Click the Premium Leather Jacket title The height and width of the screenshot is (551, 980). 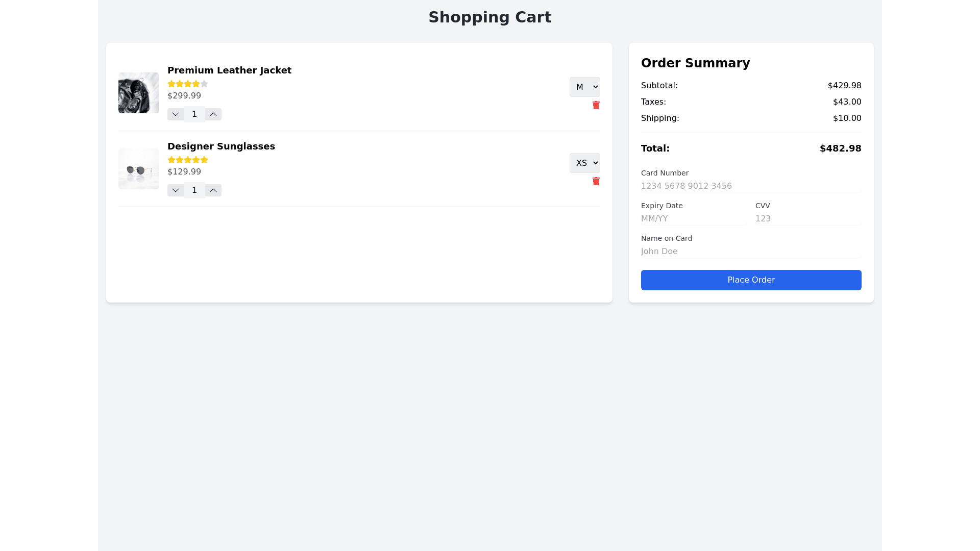point(229,70)
